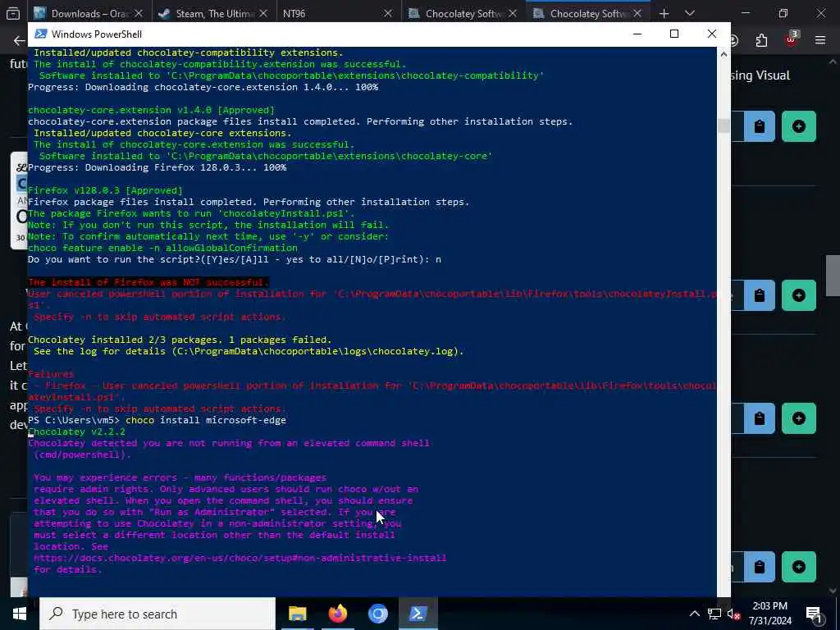Click 'choco feature enable -n allowGlobalConfirmation' line
840x630 pixels.
pos(163,248)
